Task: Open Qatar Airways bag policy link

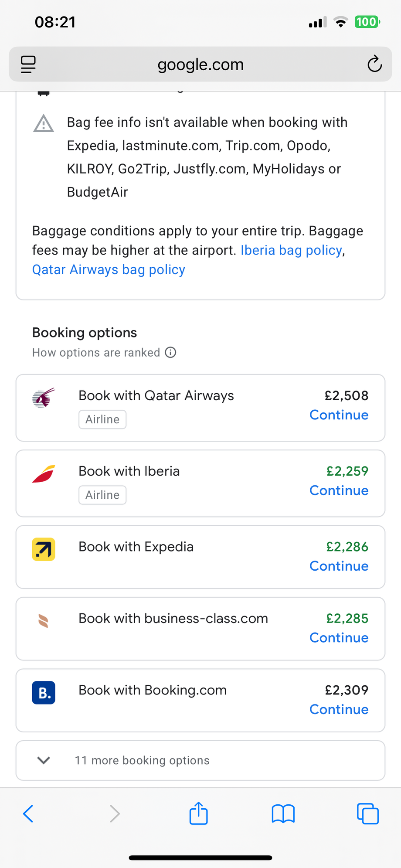Action: [x=109, y=270]
